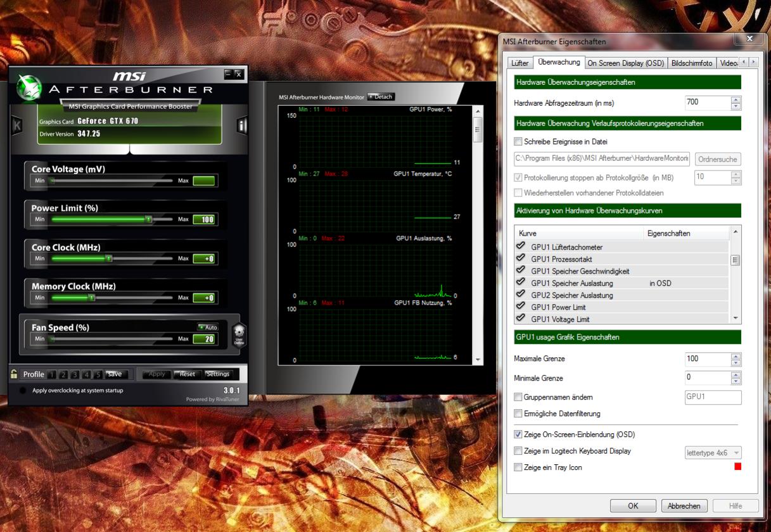
Task: Click OK in the Eigenschaften dialog
Action: tap(633, 506)
